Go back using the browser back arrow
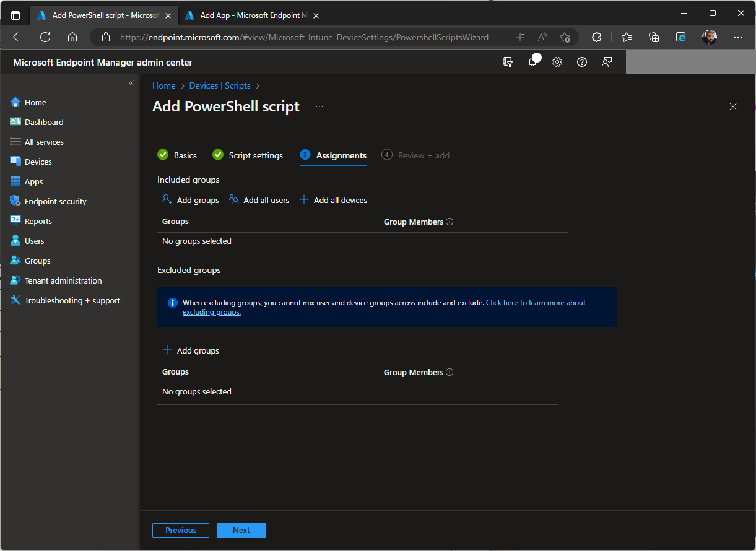The image size is (756, 551). [x=18, y=37]
